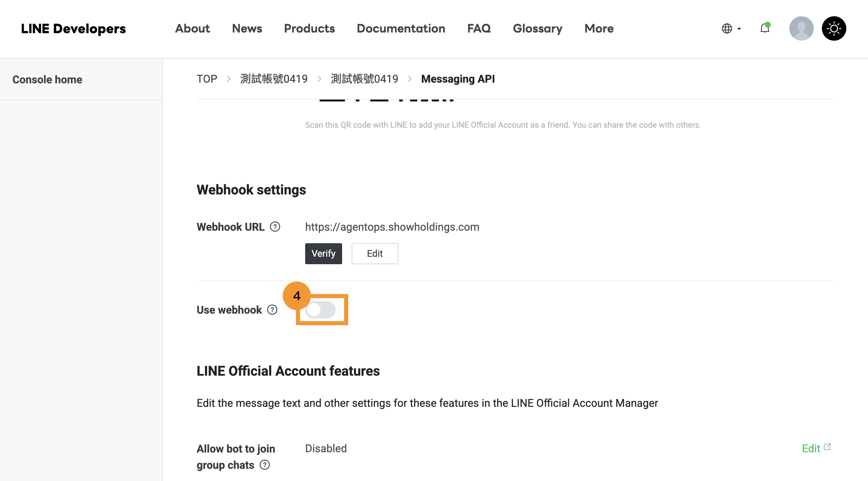868x481 pixels.
Task: Toggle light/dark theme sun icon
Action: 834,28
